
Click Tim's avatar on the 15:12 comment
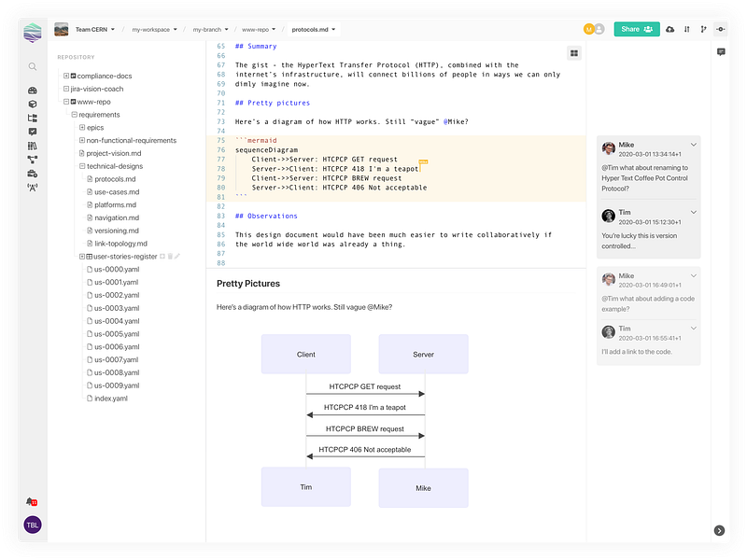[x=609, y=217]
